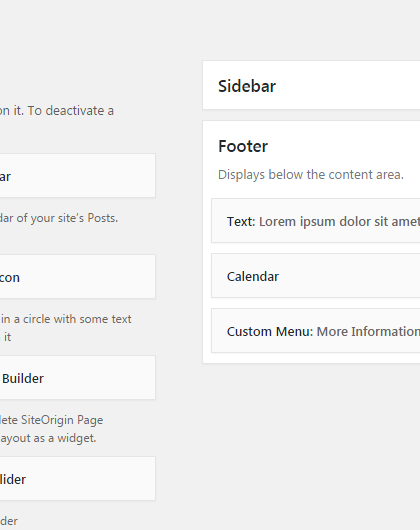
Task: Open the Custom Menu: More Information widget
Action: point(316,331)
